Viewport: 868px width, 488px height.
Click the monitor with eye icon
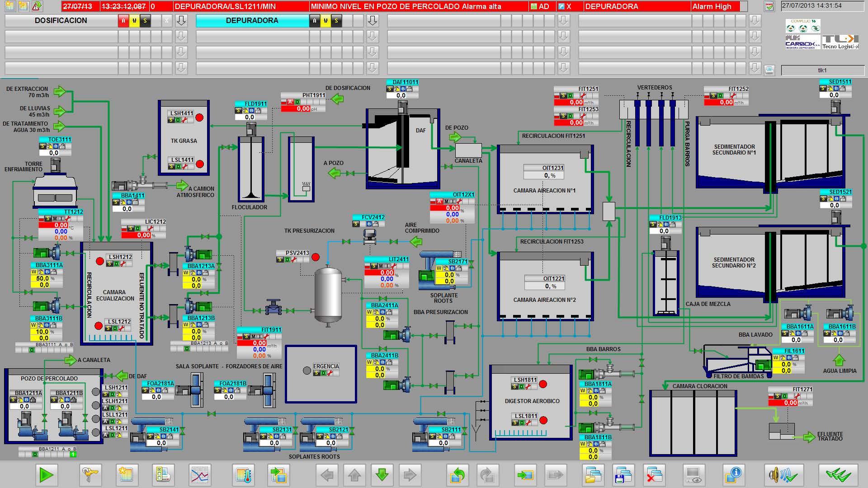point(693,475)
